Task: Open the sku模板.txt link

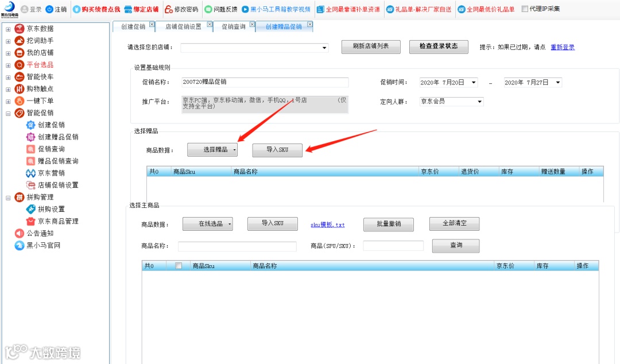Action: pyautogui.click(x=327, y=224)
